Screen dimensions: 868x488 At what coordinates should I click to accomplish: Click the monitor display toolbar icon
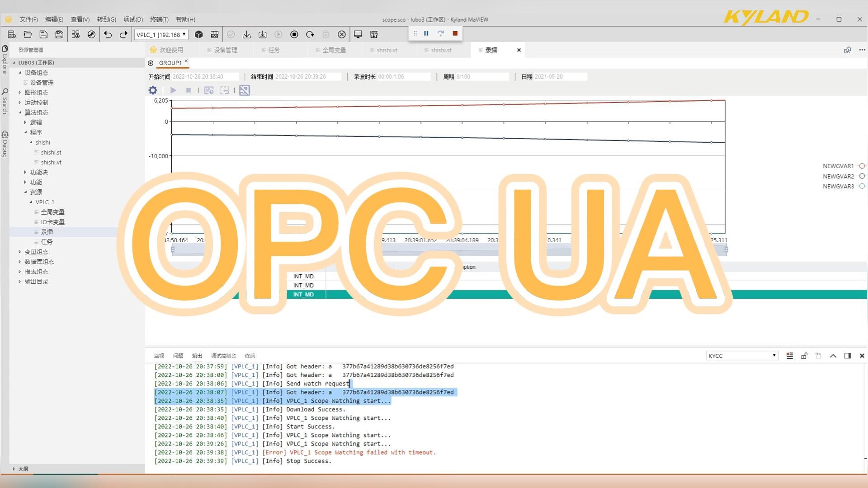pyautogui.click(x=358, y=34)
